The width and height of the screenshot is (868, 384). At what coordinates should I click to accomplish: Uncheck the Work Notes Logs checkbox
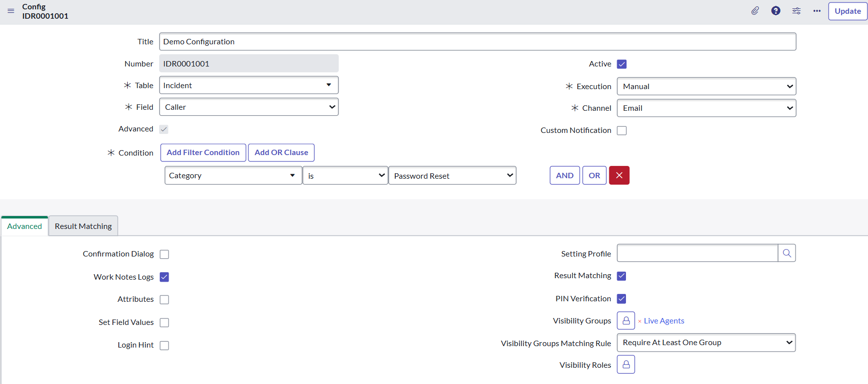pos(165,277)
